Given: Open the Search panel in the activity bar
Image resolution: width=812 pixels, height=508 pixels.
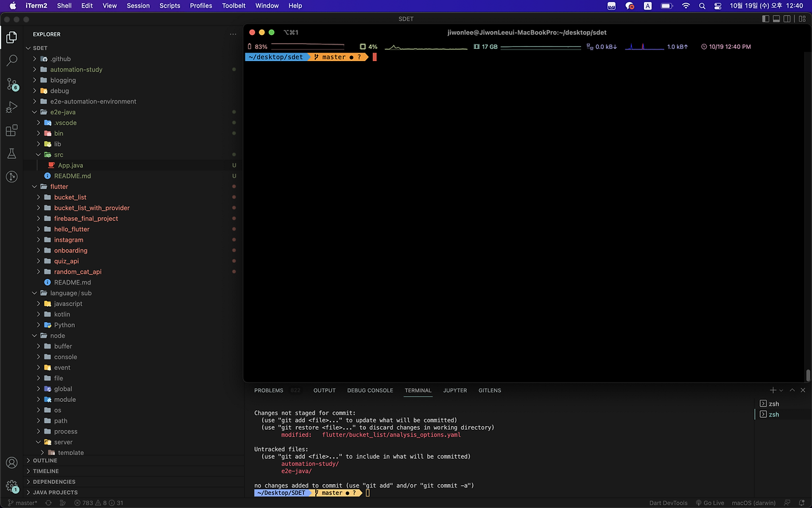Looking at the screenshot, I should coord(11,61).
